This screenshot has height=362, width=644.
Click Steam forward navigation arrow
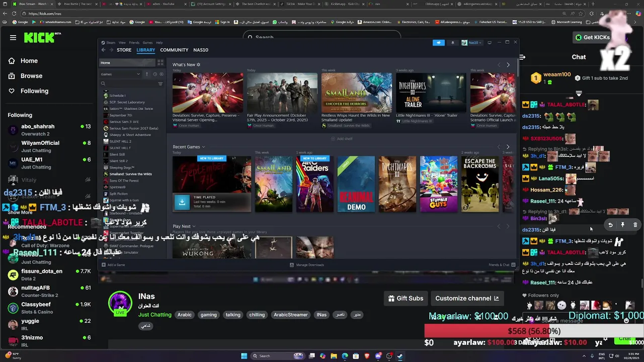(111, 50)
